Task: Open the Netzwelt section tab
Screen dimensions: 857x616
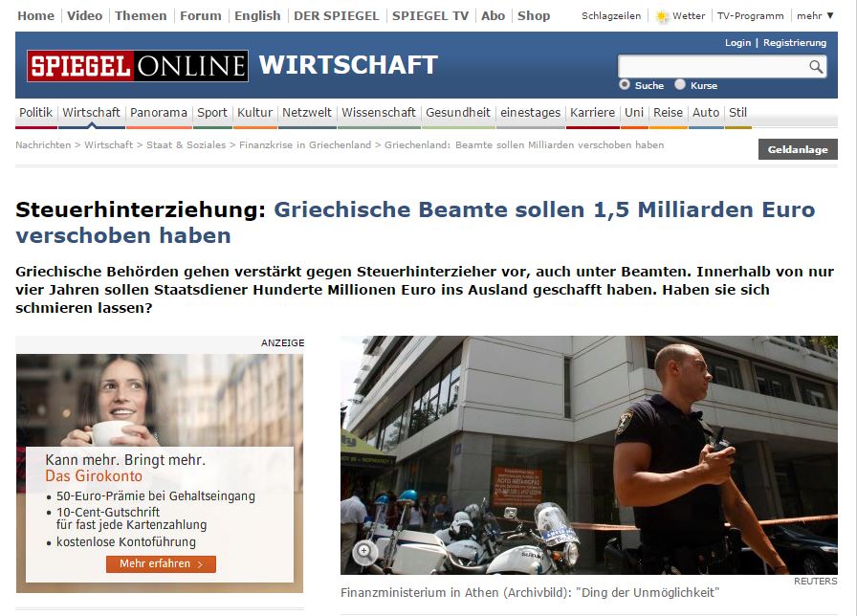Action: point(307,113)
